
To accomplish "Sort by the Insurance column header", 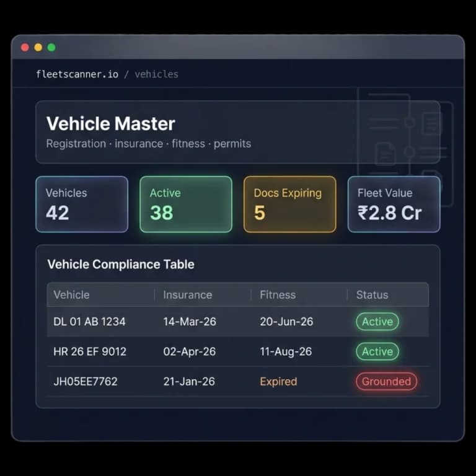I will pyautogui.click(x=188, y=295).
